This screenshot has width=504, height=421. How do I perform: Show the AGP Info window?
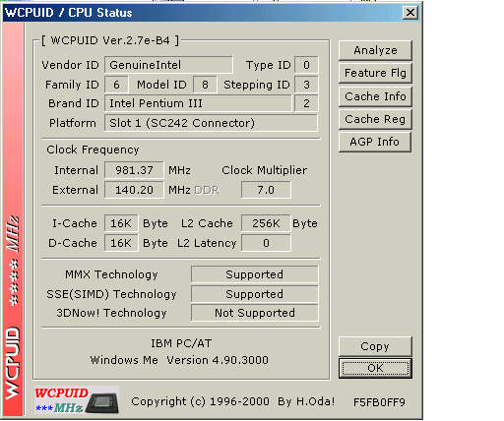[x=375, y=142]
